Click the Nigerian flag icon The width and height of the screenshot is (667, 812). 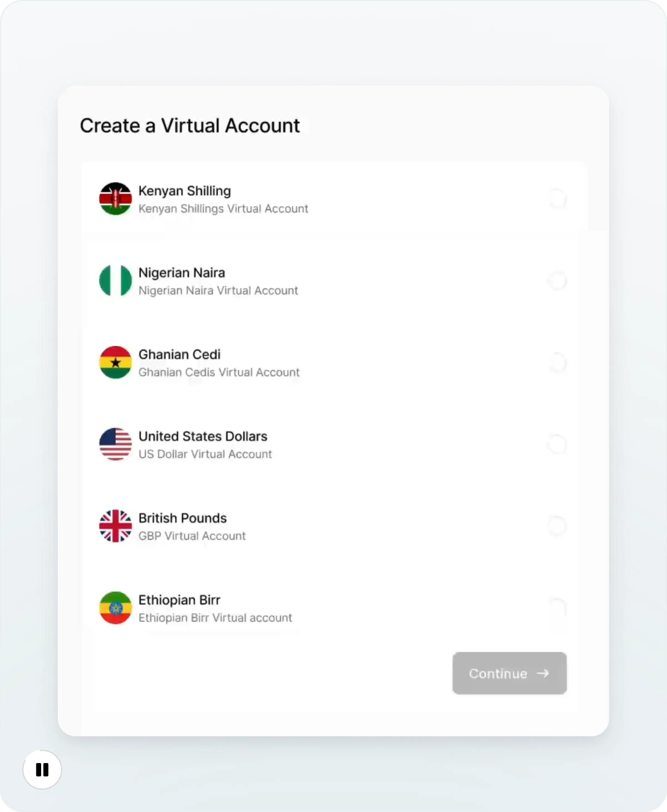(115, 281)
